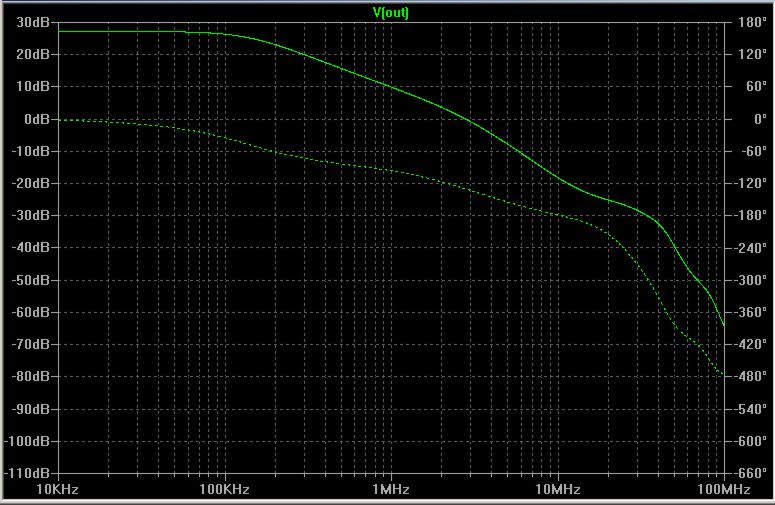Click the 10MHz frequency axis label

click(558, 490)
